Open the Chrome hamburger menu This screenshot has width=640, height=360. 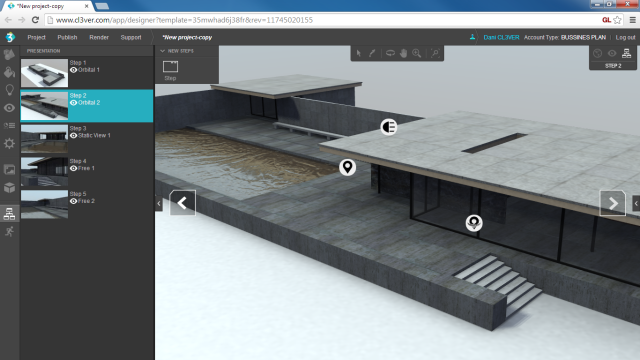(x=632, y=20)
